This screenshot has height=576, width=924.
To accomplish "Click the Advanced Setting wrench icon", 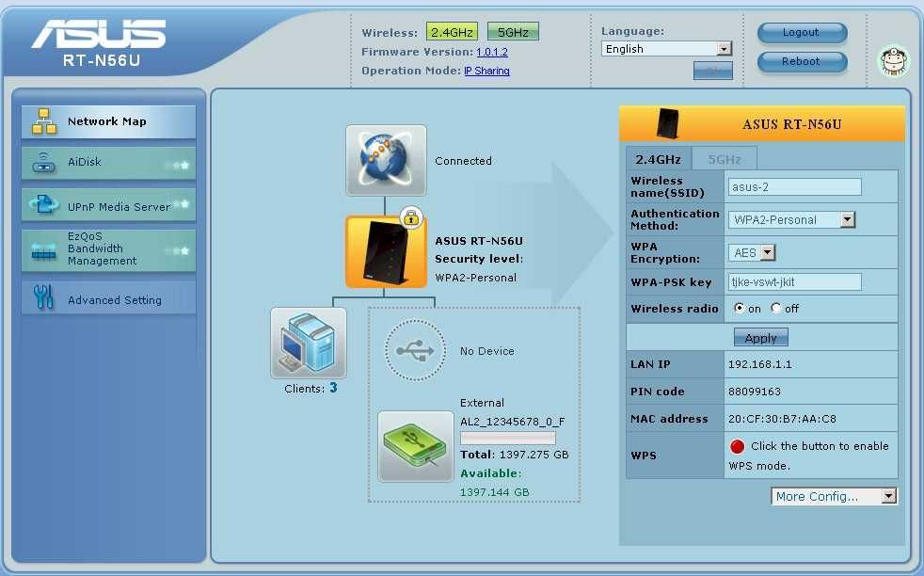I will (44, 297).
